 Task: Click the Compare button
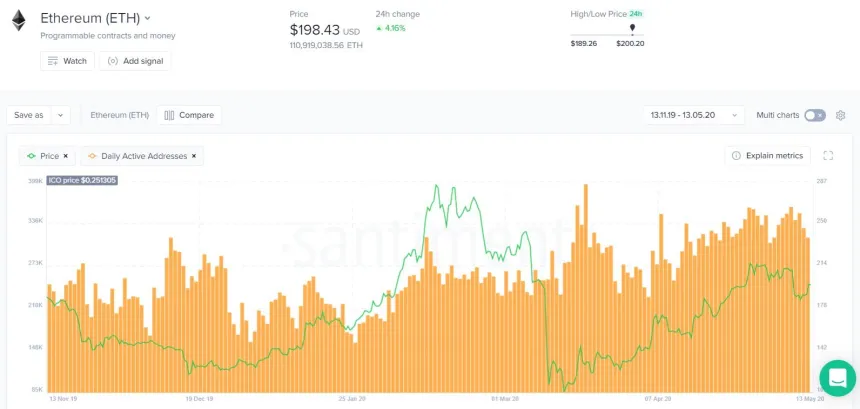190,115
